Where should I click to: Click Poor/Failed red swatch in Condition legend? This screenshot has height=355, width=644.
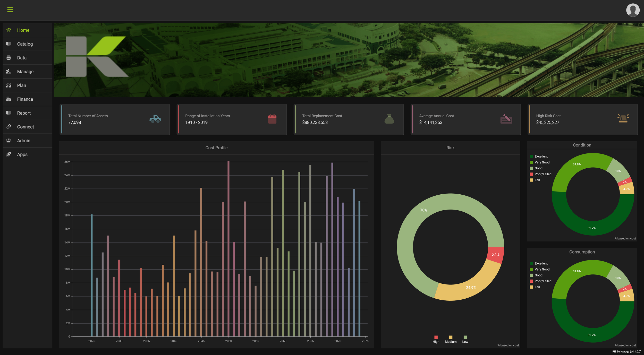click(x=531, y=174)
